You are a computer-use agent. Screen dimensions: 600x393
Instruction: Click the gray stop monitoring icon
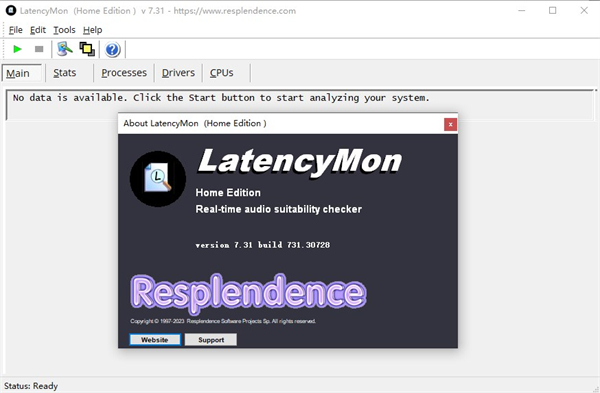tap(39, 49)
